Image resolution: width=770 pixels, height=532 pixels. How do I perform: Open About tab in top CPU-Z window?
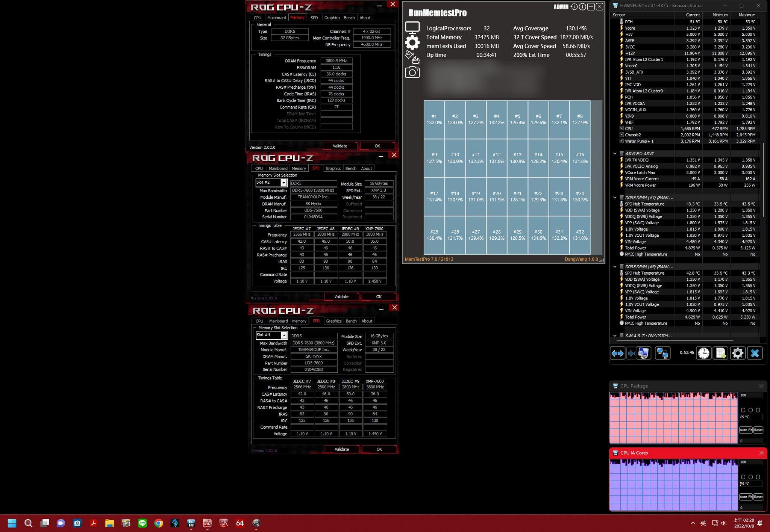point(365,18)
